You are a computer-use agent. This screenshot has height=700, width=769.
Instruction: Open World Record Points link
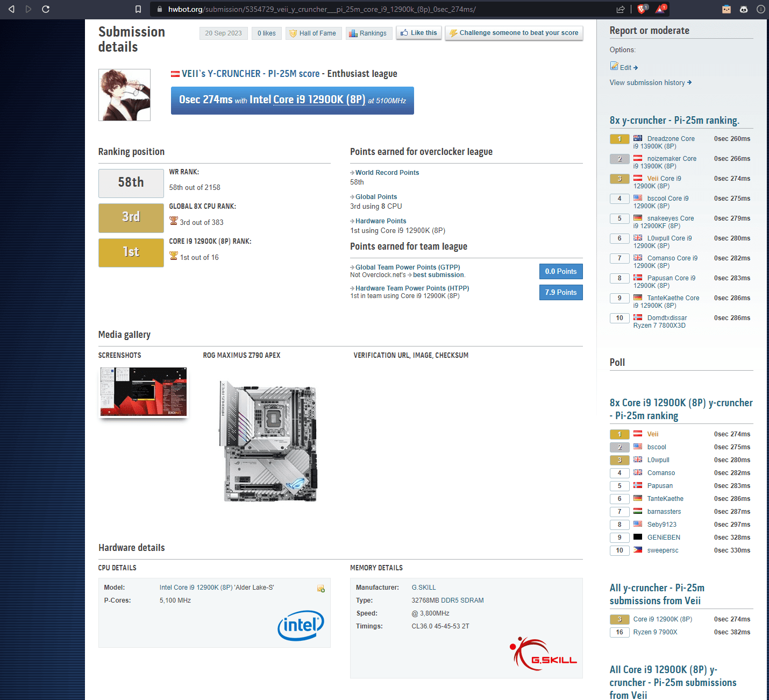point(387,173)
